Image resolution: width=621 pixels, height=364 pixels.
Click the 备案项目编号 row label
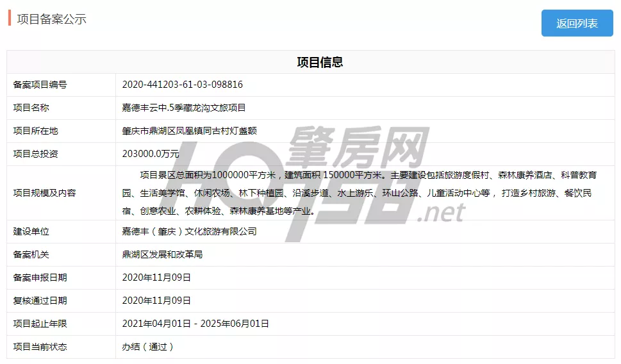click(40, 85)
